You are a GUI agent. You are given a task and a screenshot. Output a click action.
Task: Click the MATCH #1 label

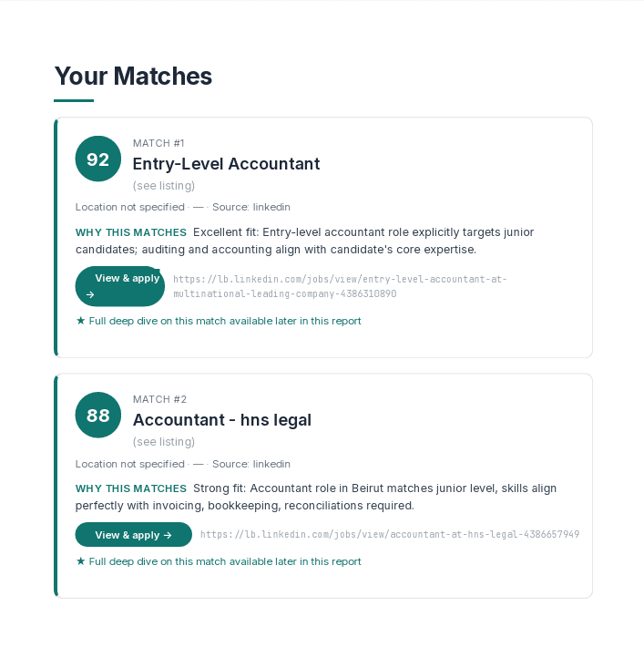click(158, 143)
